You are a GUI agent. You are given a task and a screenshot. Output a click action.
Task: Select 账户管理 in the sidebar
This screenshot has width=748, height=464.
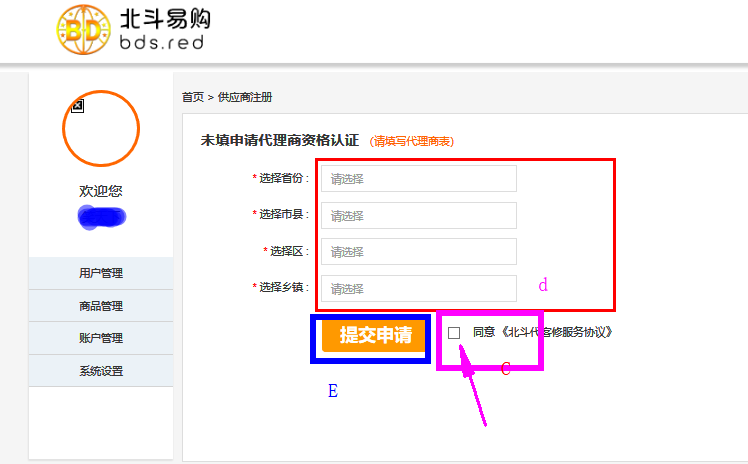pyautogui.click(x=101, y=338)
